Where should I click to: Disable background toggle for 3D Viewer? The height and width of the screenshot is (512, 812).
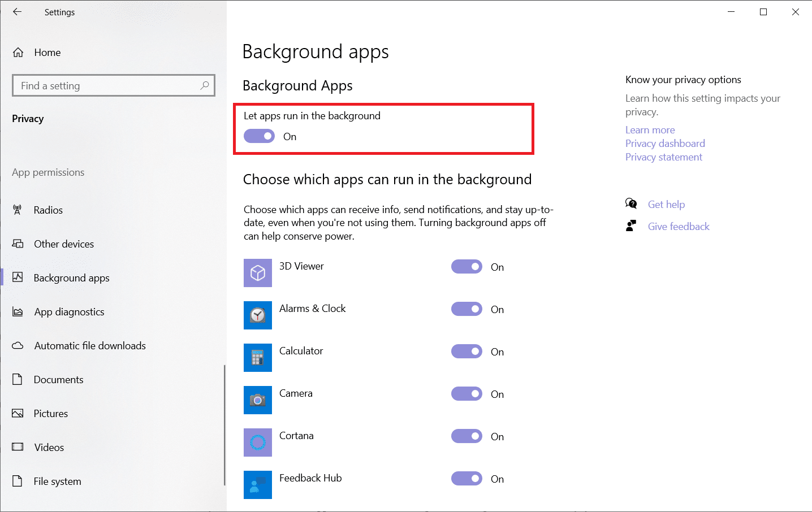coord(467,267)
